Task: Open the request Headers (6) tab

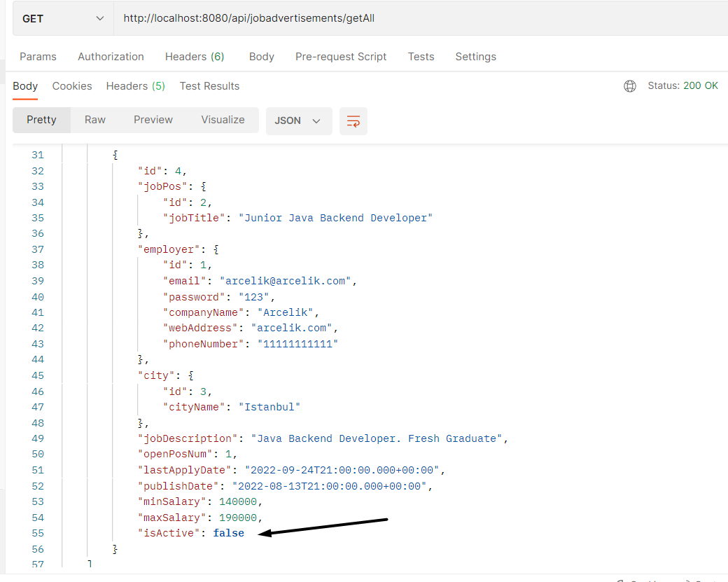Action: 195,57
